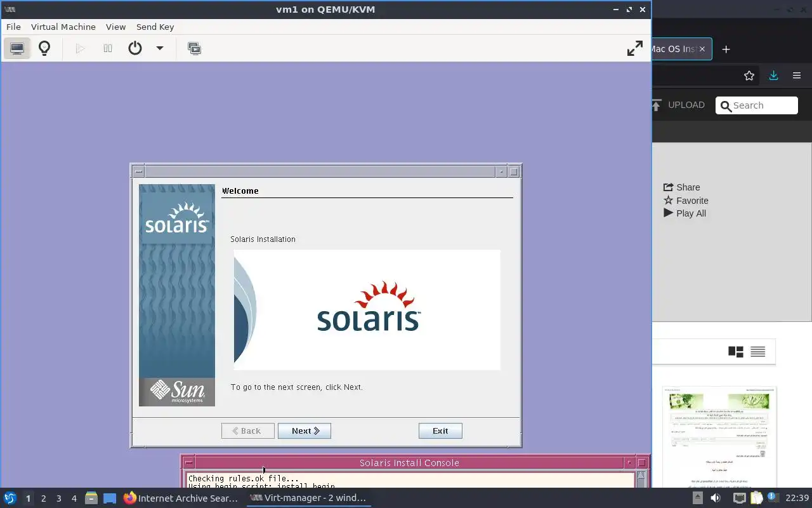Viewport: 812px width, 508px height.
Task: Open the network tray icon
Action: pyautogui.click(x=740, y=498)
